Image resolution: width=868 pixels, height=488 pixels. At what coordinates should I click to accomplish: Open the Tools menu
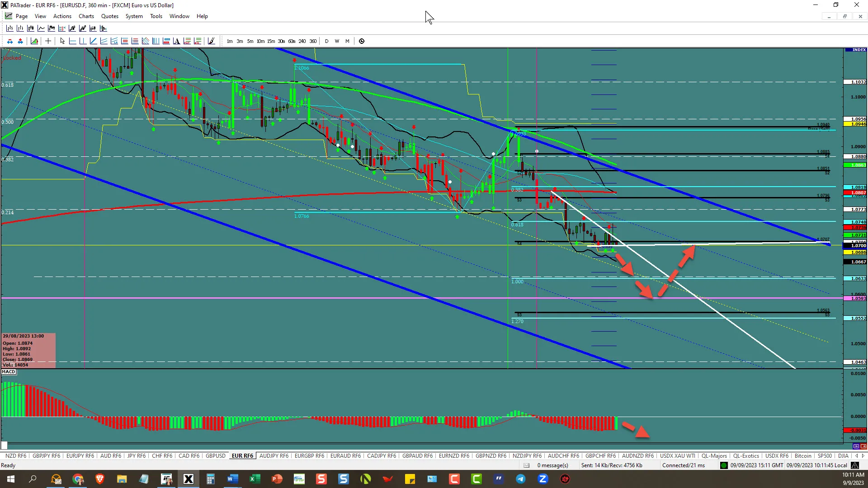(x=156, y=16)
